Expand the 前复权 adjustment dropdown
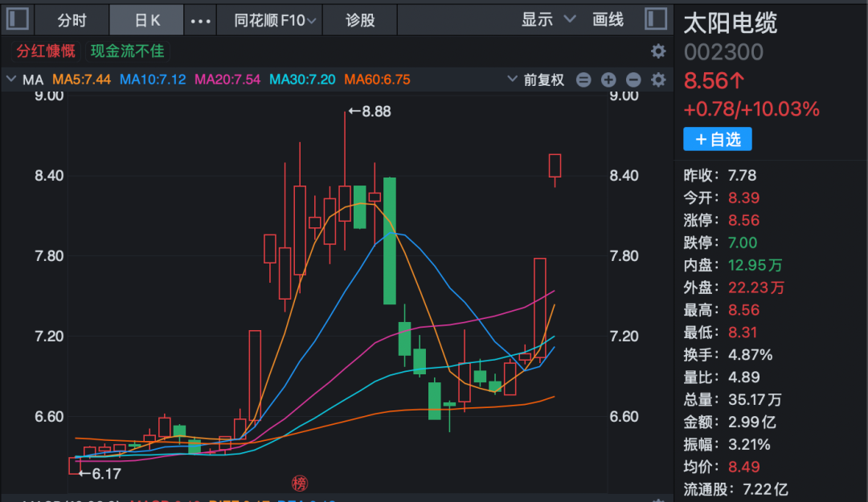This screenshot has width=868, height=502. click(536, 80)
